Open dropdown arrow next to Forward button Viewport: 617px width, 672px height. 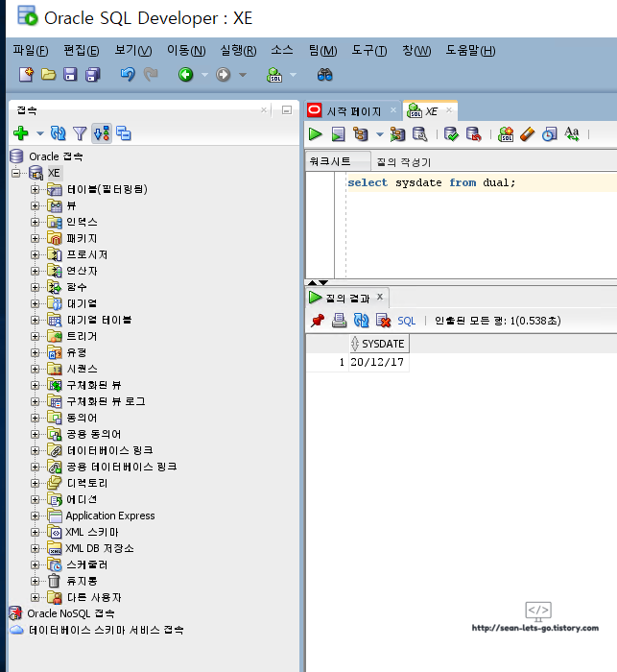[243, 75]
